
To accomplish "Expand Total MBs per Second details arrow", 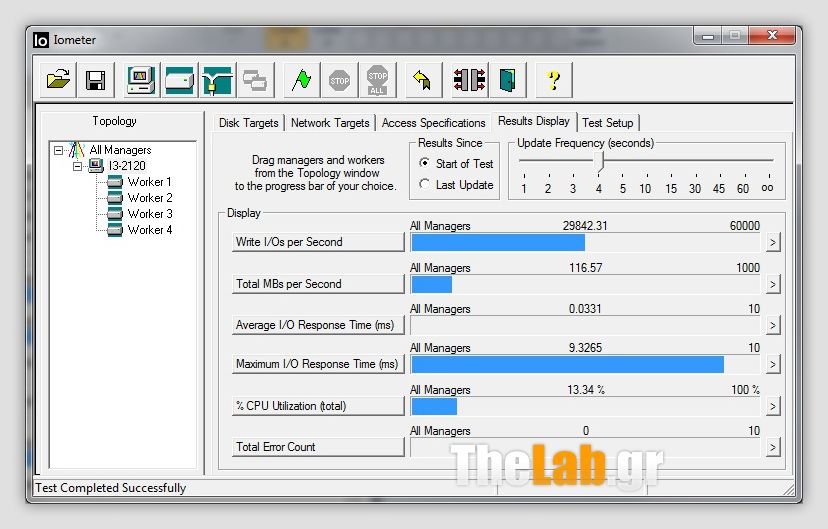I will tap(773, 284).
